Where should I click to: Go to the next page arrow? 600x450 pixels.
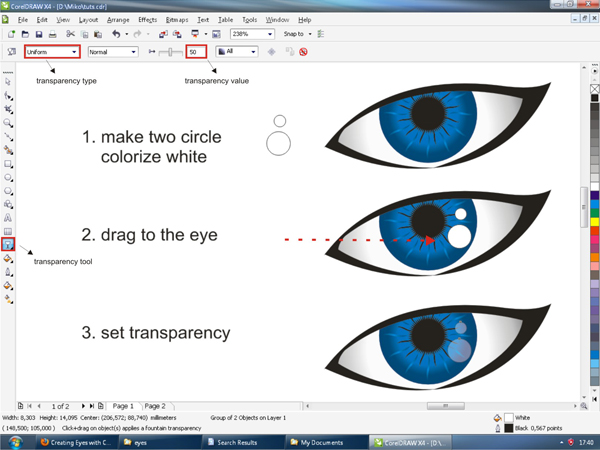point(83,406)
